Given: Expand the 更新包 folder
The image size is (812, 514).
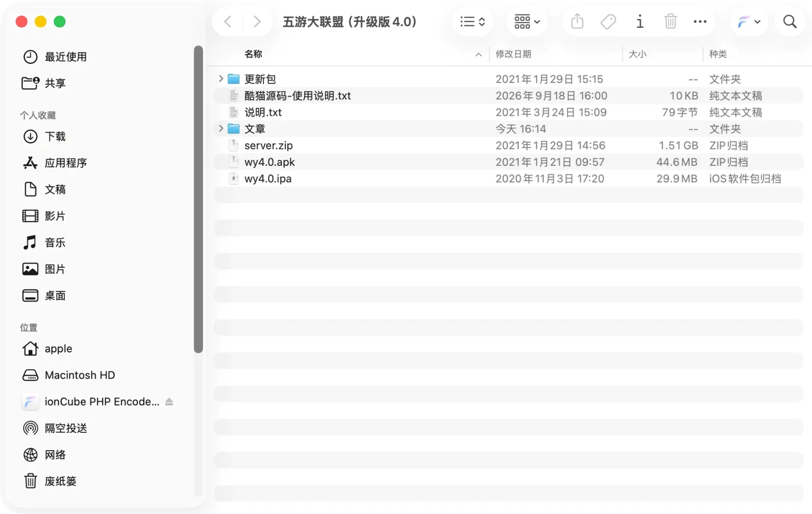Looking at the screenshot, I should 221,79.
